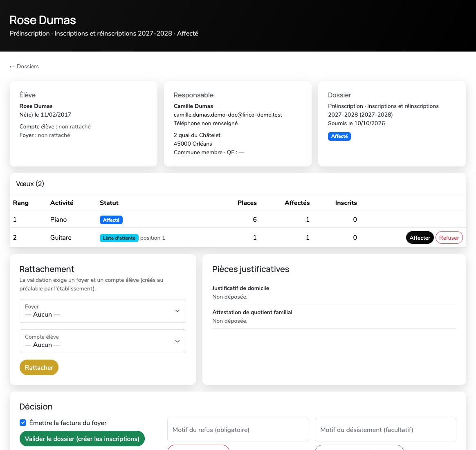
Task: Click the 45000 Orléans text
Action: pyautogui.click(x=193, y=144)
